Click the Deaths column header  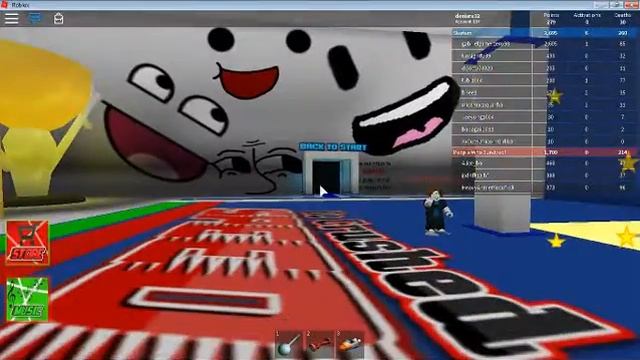(622, 15)
